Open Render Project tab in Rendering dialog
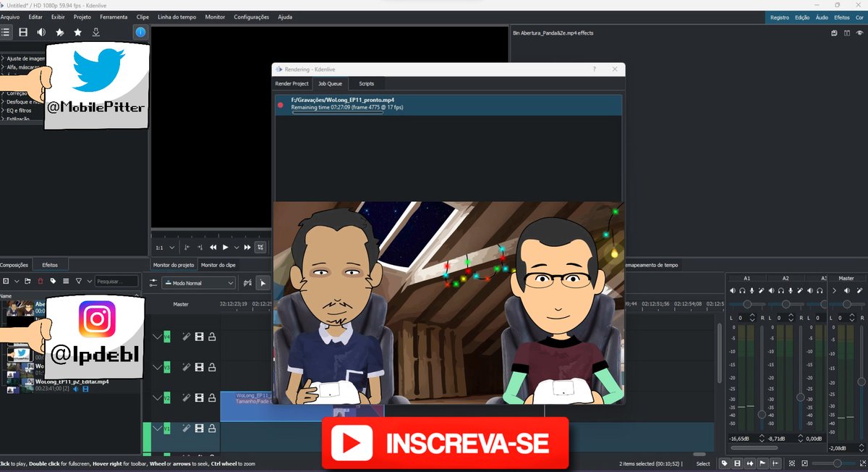868x472 pixels. click(x=292, y=84)
